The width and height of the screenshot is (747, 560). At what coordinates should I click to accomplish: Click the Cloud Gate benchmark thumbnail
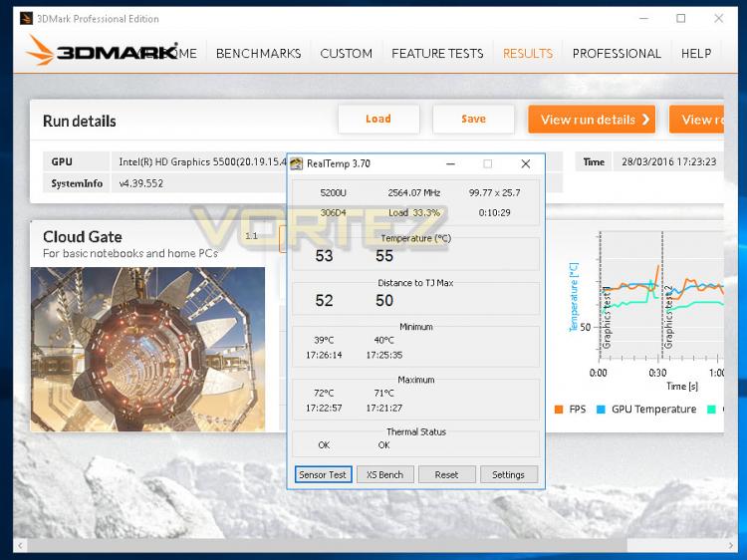click(x=147, y=349)
